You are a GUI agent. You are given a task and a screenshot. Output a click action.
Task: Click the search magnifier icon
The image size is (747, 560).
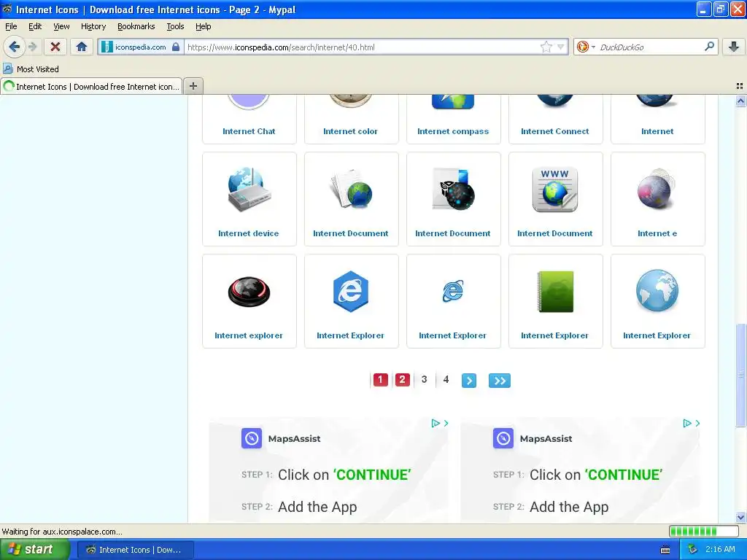click(709, 47)
